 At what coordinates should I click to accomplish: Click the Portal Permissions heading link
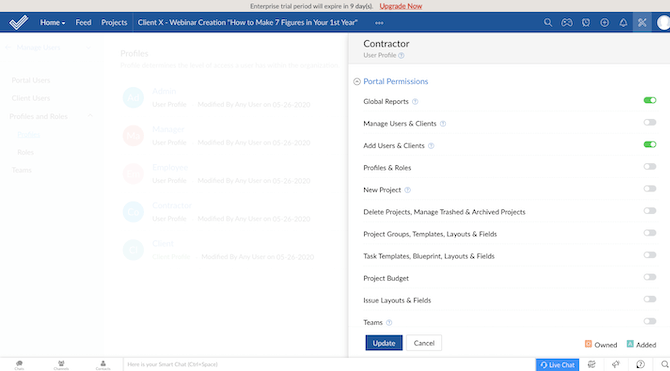point(396,82)
